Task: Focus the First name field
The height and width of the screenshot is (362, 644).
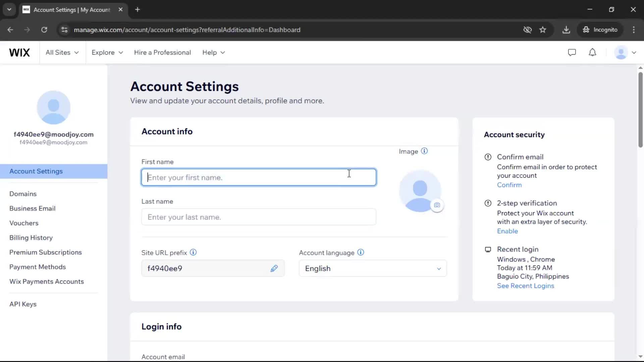Action: tap(259, 177)
